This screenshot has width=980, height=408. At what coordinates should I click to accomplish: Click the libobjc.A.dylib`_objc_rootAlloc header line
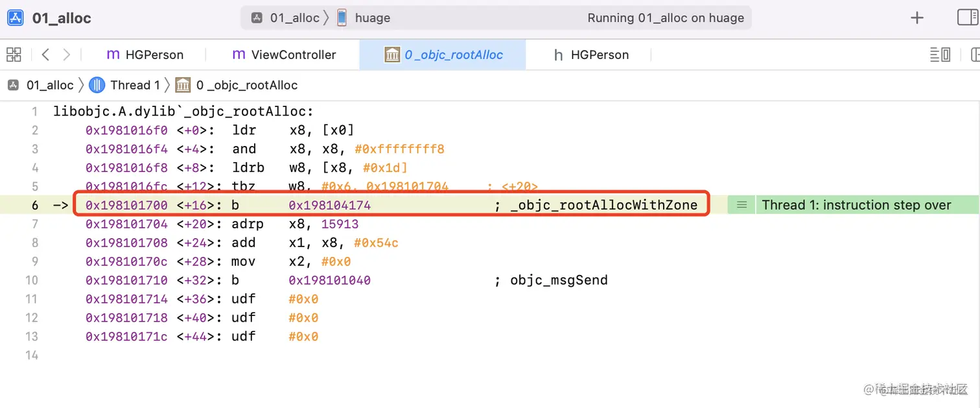coord(183,111)
